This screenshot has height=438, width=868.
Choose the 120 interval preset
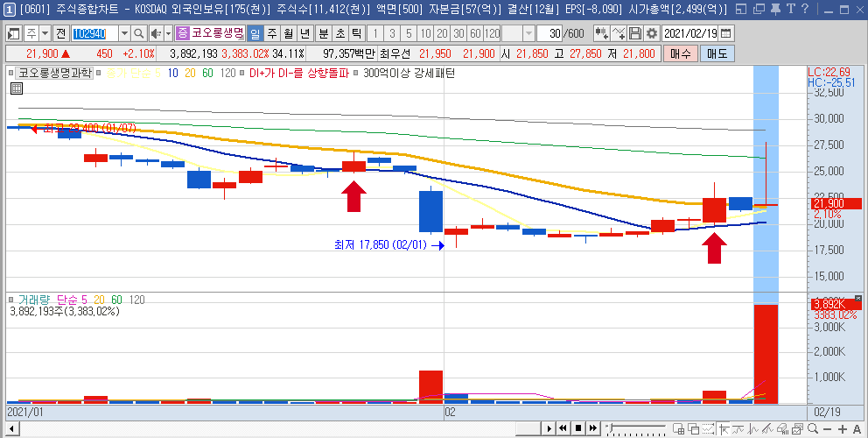pos(492,34)
